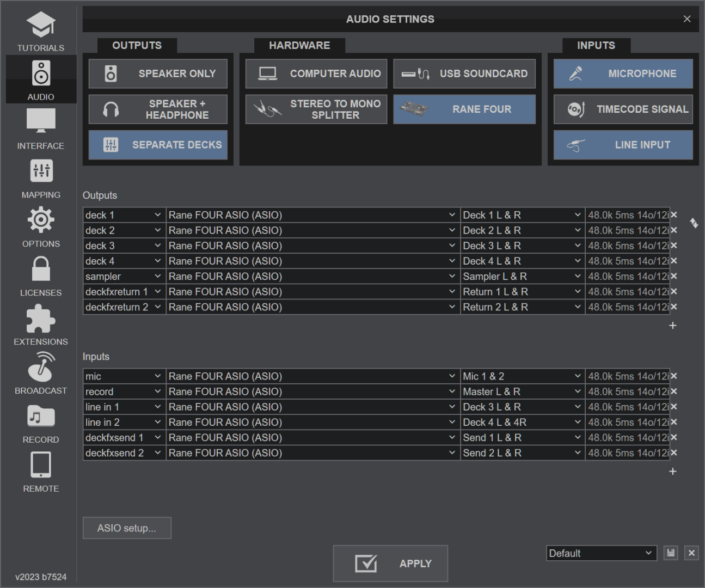Click the swap arrows icon beside outputs
Image resolution: width=705 pixels, height=588 pixels.
click(x=694, y=223)
